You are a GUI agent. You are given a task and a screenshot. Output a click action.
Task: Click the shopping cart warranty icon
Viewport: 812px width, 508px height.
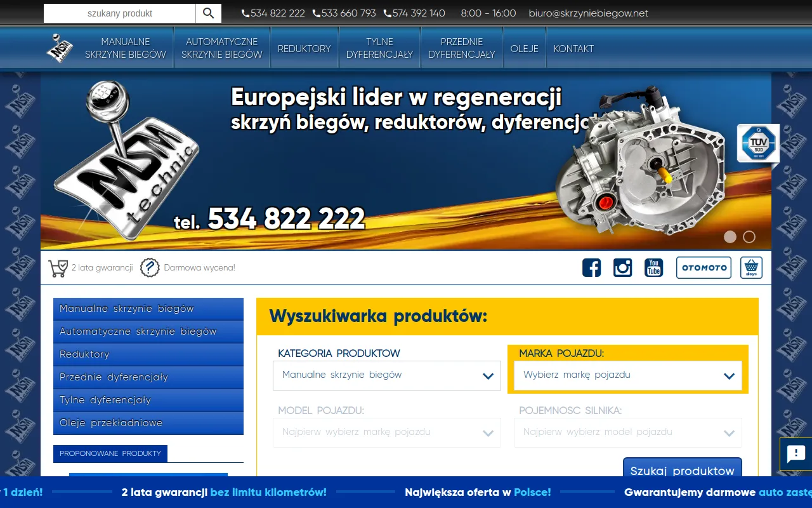click(58, 268)
